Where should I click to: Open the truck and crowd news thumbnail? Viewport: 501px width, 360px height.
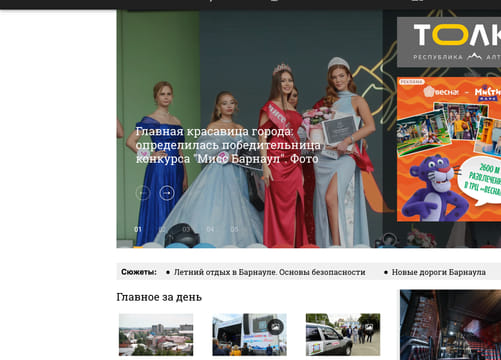click(249, 335)
